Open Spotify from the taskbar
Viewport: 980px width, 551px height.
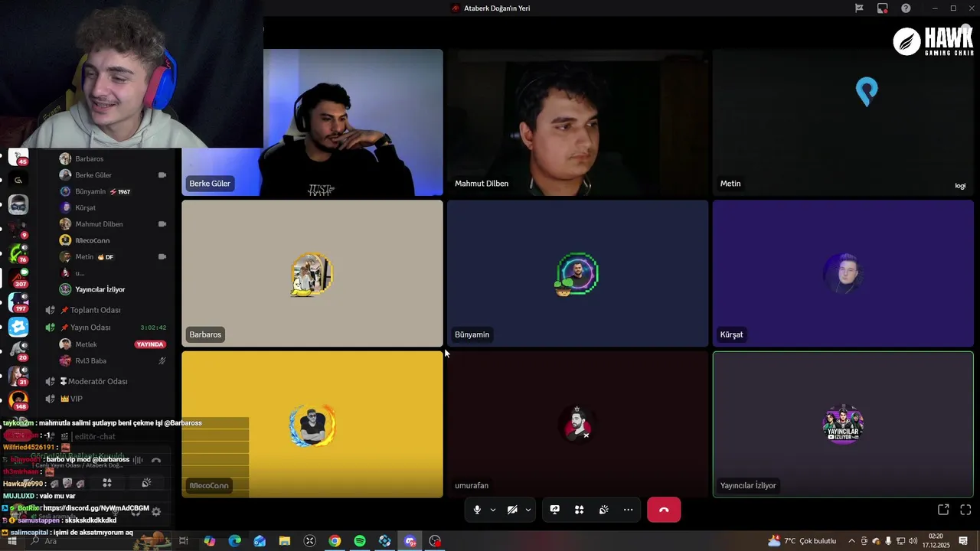360,541
